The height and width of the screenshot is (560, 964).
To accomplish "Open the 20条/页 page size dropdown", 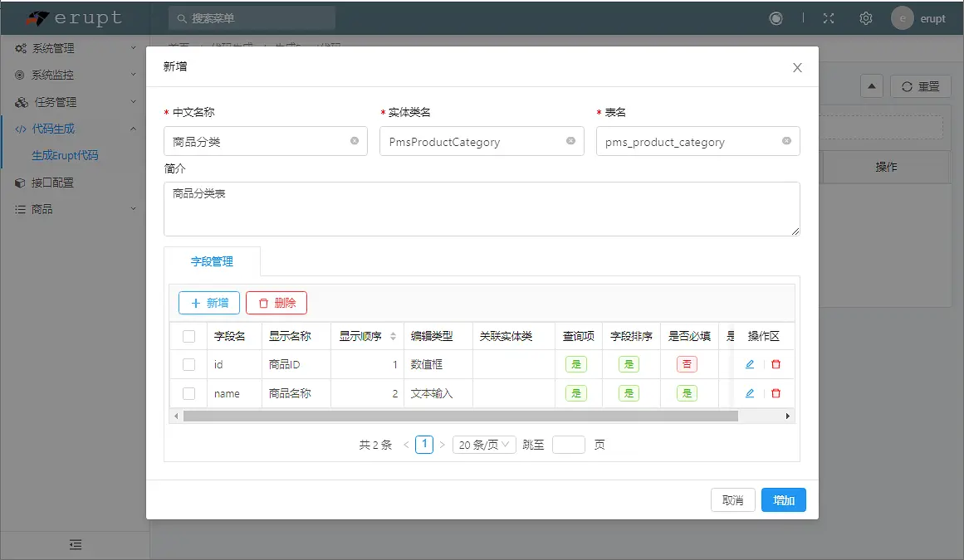I will [x=484, y=444].
